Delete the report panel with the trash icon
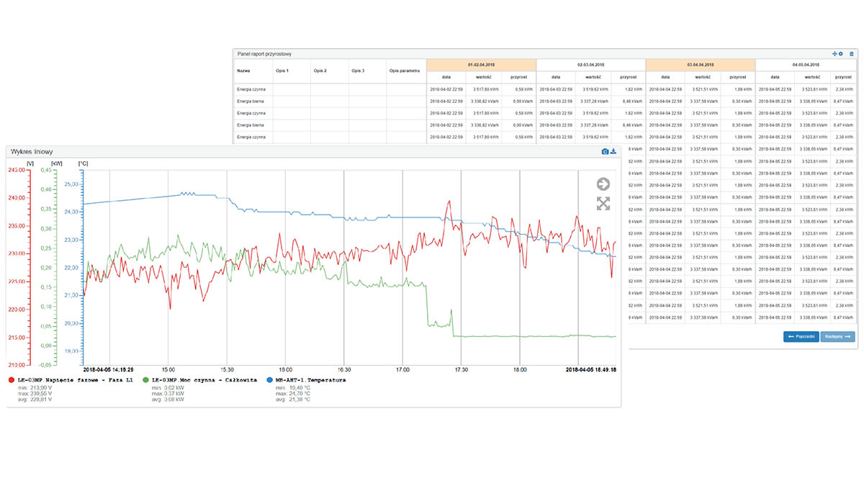Screen dimensions: 864x504 (851, 54)
